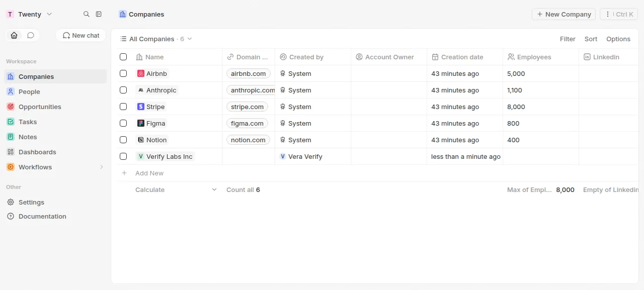
Task: Click the Tasks checkmark icon
Action: coord(11,122)
